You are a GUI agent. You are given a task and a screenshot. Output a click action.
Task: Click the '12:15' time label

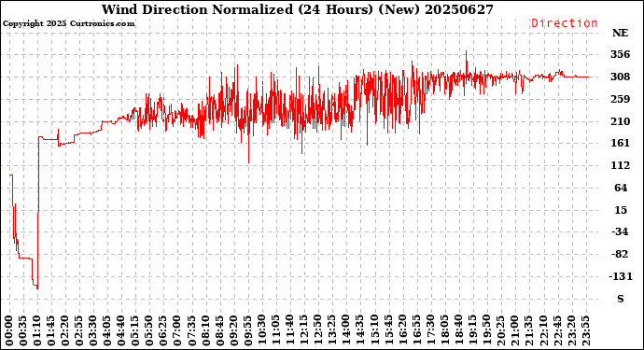(304, 330)
